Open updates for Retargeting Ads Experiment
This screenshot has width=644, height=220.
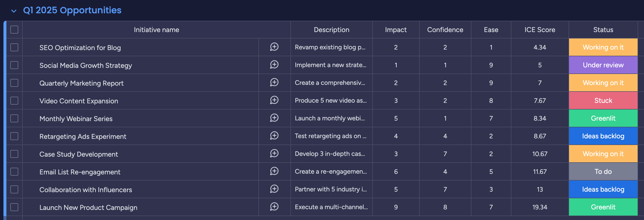pyautogui.click(x=274, y=135)
